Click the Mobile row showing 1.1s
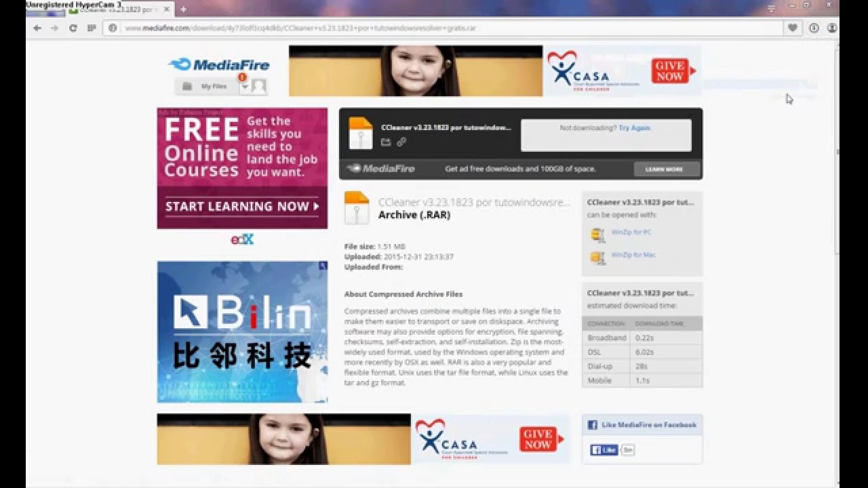868x488 pixels. 642,380
